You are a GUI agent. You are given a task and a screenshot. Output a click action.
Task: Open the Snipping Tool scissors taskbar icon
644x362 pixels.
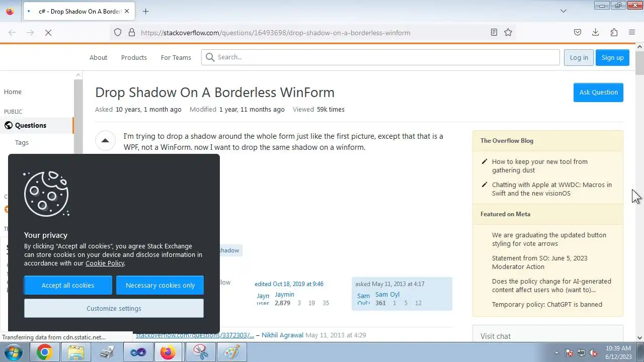(200, 352)
